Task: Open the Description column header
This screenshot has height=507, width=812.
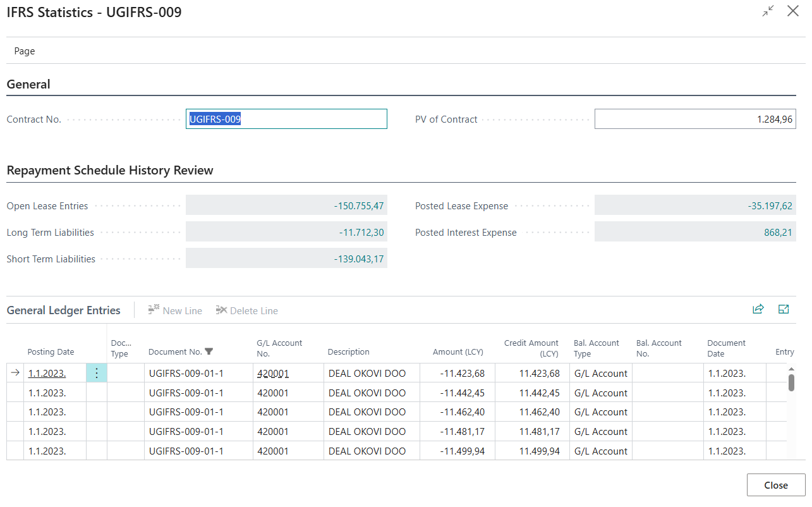Action: pyautogui.click(x=348, y=352)
